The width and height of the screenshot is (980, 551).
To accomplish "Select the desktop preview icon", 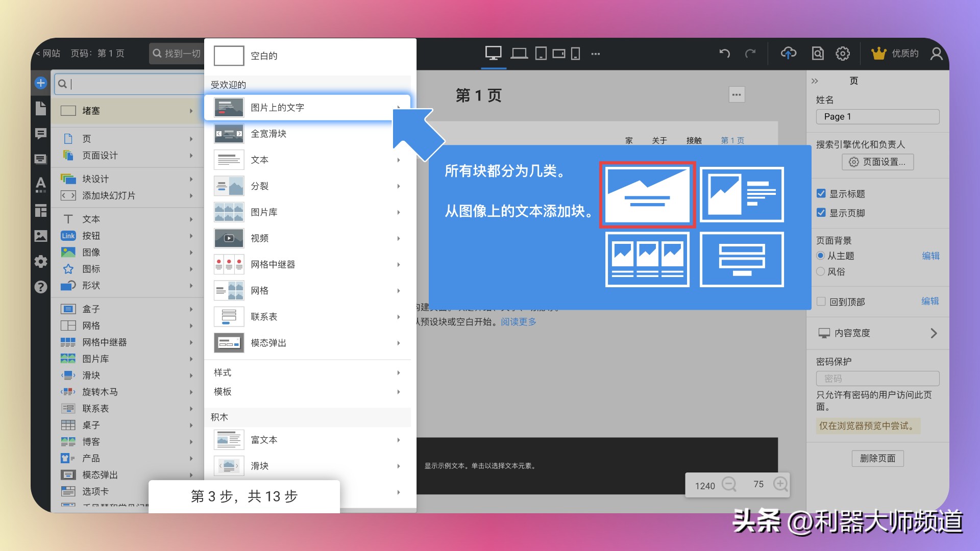I will coord(493,53).
